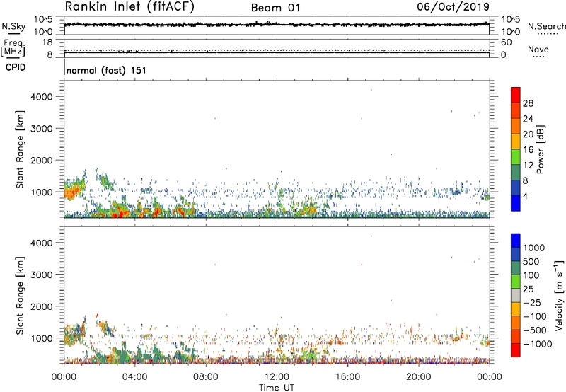The image size is (566, 392).
Task: Click the "CPID" row label
Action: 16,67
